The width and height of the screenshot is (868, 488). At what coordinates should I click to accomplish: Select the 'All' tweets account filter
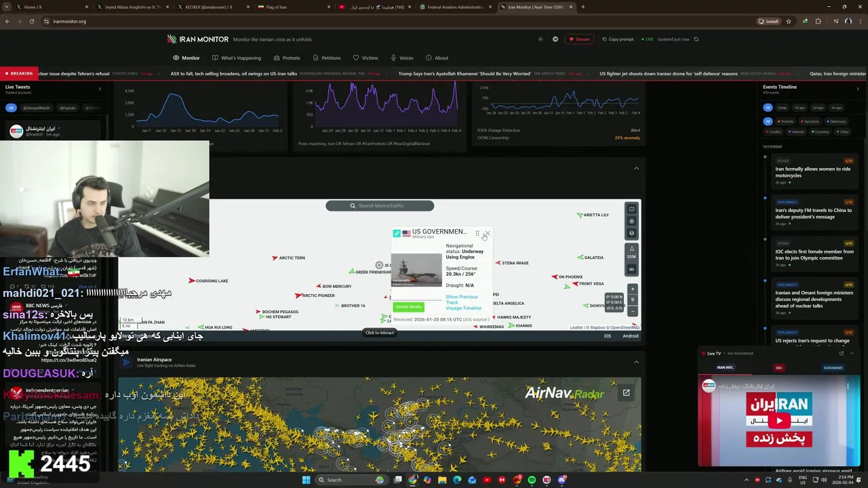coord(11,108)
